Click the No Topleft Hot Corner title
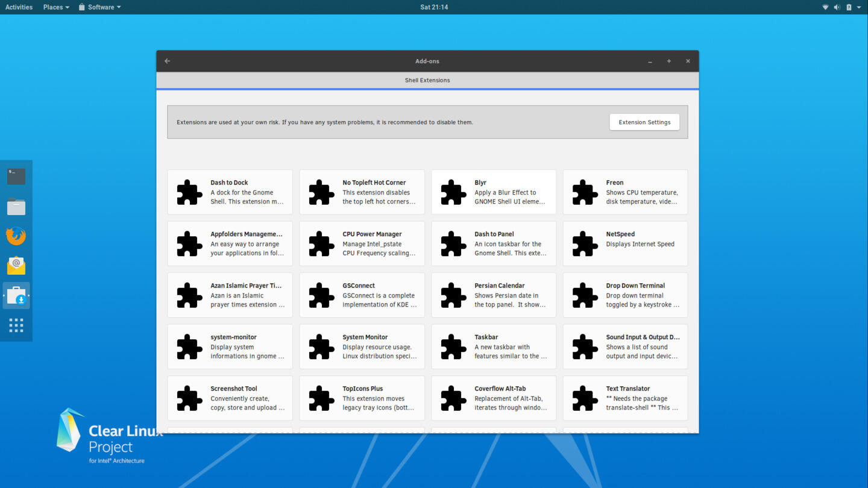The image size is (868, 488). pyautogui.click(x=374, y=183)
